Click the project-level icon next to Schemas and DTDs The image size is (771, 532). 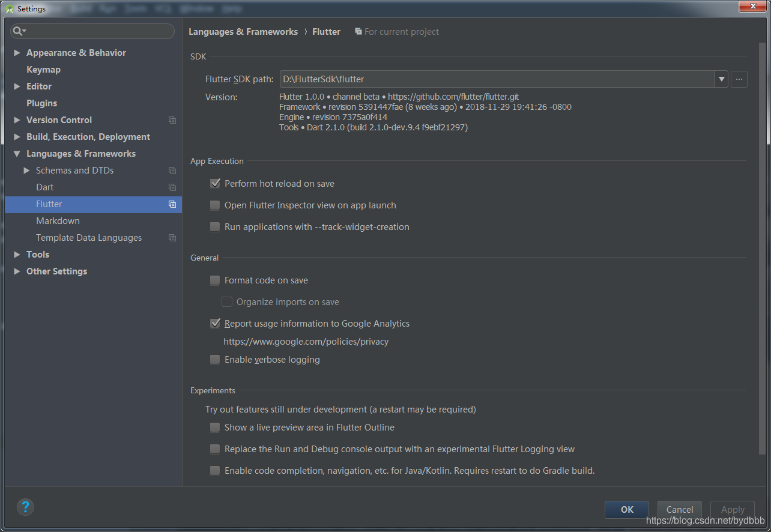click(x=172, y=171)
